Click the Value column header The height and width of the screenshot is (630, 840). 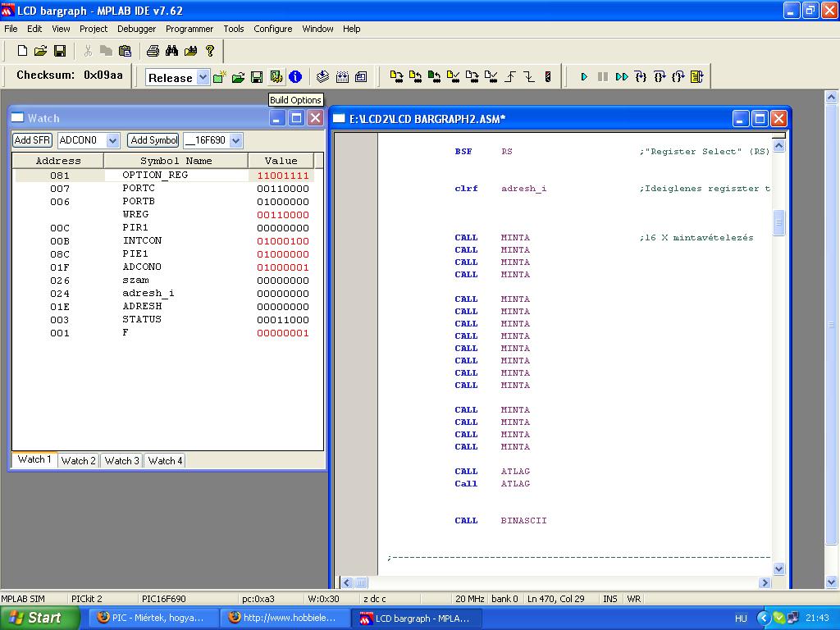tap(281, 161)
